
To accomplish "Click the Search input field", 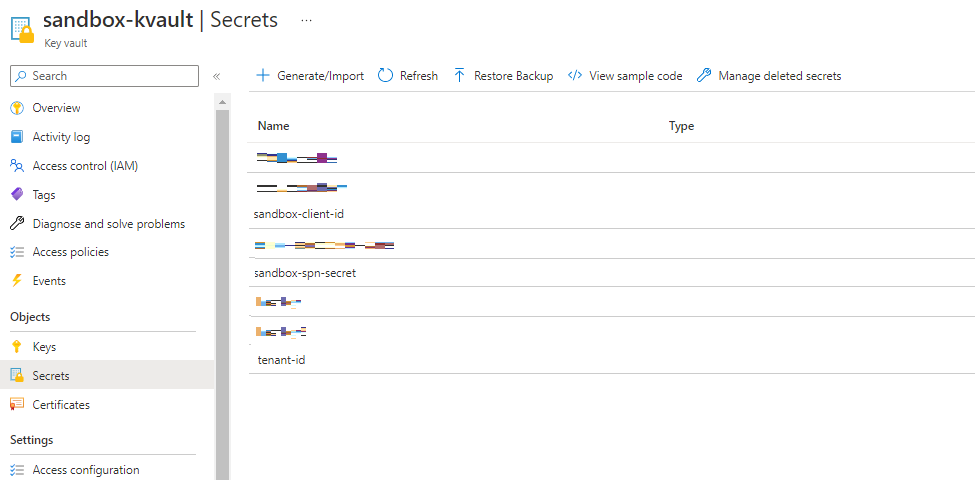I will 104,76.
